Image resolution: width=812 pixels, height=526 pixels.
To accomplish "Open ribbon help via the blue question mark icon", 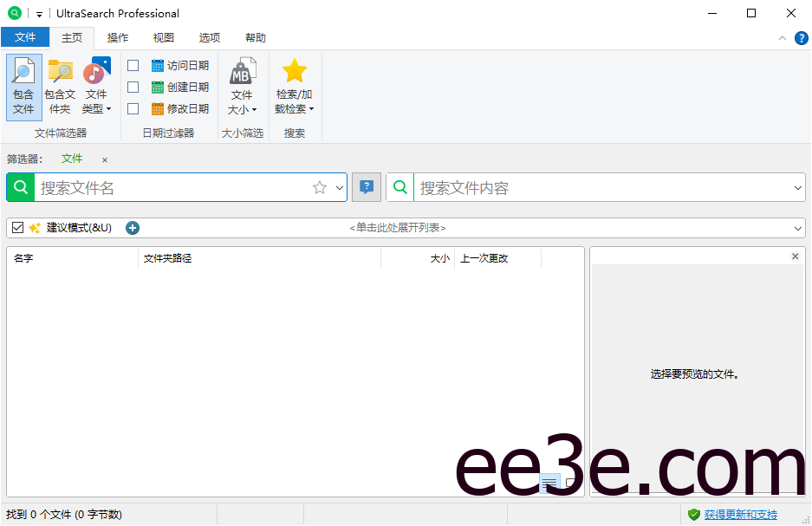I will click(801, 37).
